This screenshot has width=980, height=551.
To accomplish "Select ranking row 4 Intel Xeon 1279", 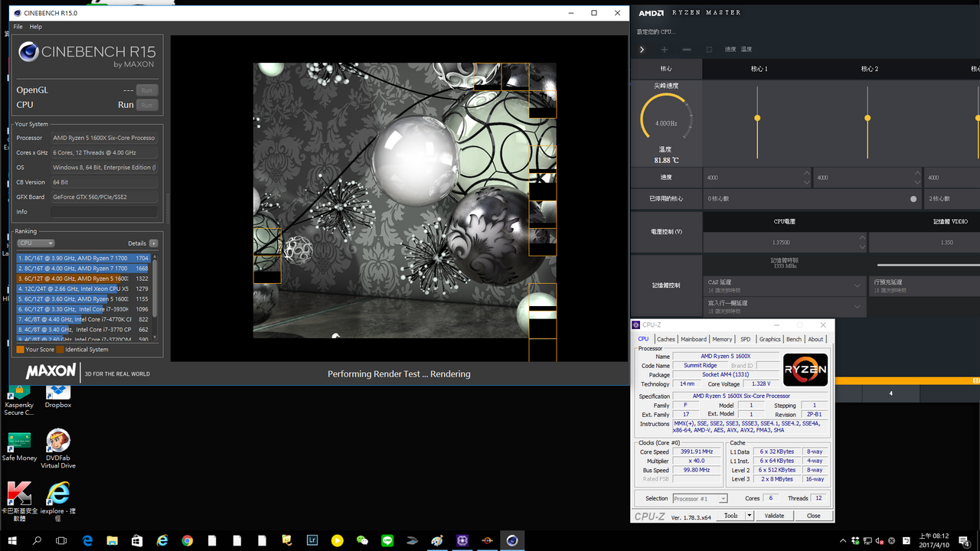I will [83, 289].
